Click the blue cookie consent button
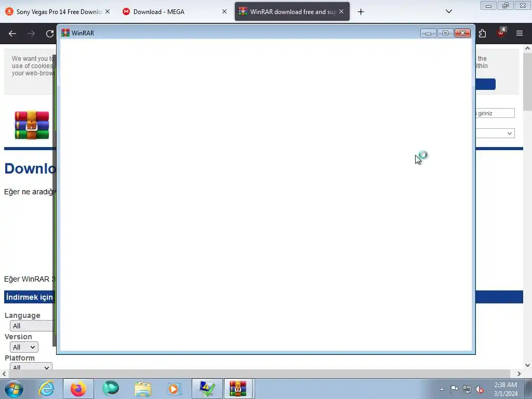Image resolution: width=532 pixels, height=399 pixels. pos(486,84)
